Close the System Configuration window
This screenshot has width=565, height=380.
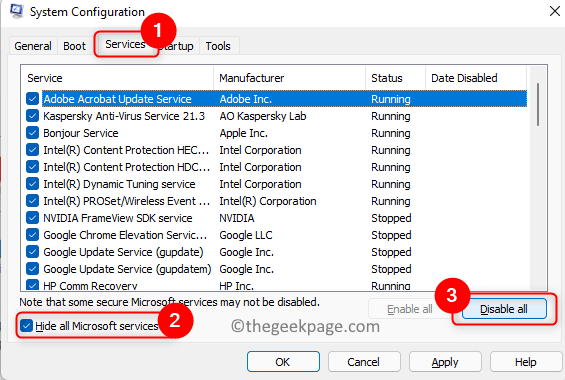tap(555, 11)
